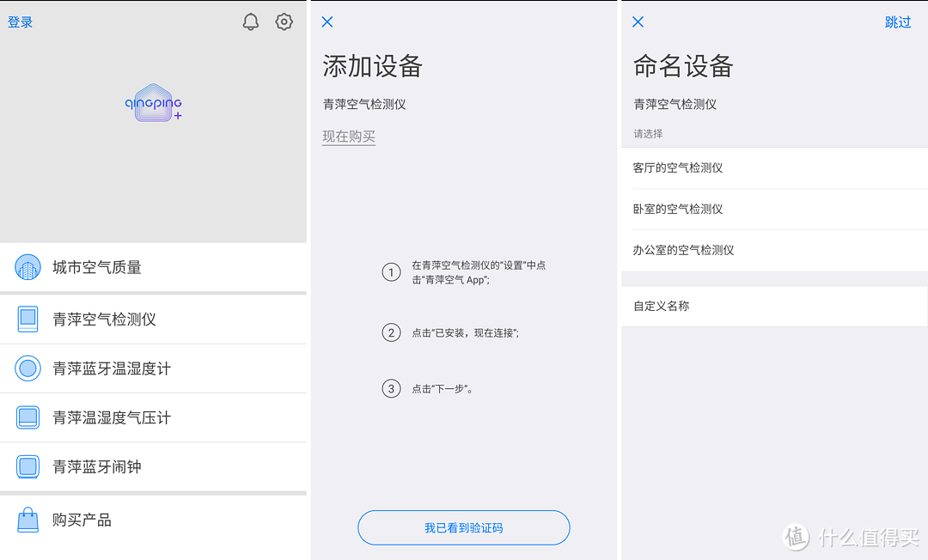928x560 pixels.
Task: Open 购买产品 entry
Action: point(153,520)
